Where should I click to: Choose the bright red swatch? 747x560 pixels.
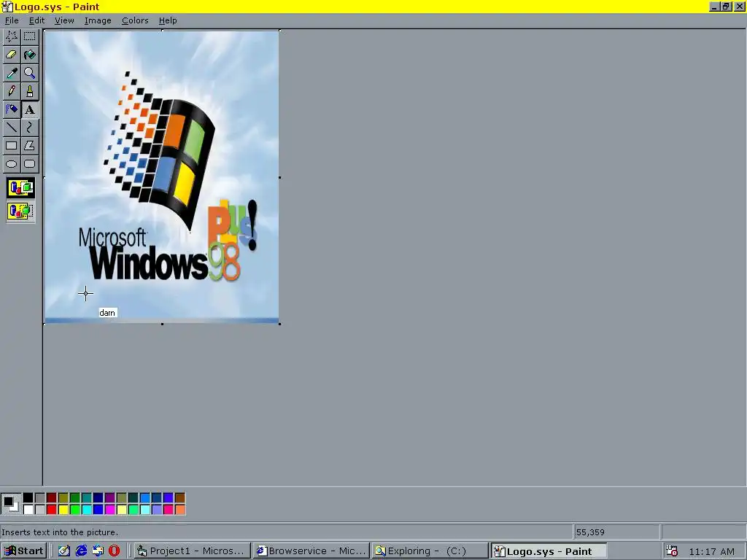[52, 510]
